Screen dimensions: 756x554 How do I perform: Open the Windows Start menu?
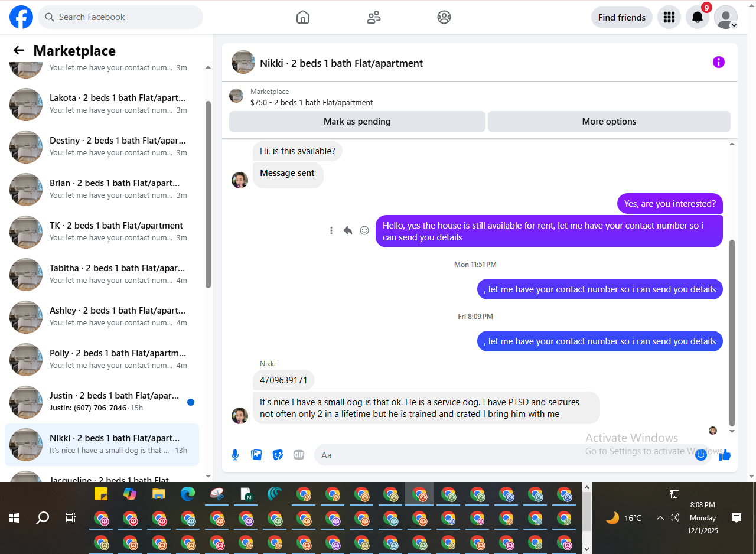(x=14, y=518)
